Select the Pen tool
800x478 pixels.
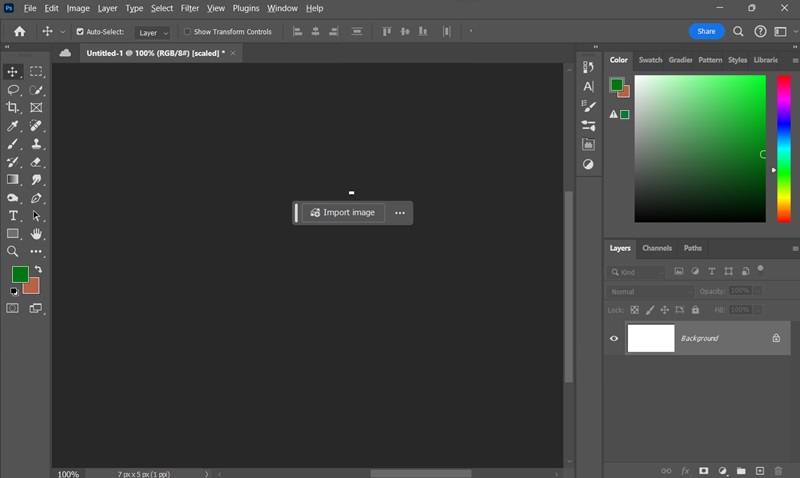(36, 198)
